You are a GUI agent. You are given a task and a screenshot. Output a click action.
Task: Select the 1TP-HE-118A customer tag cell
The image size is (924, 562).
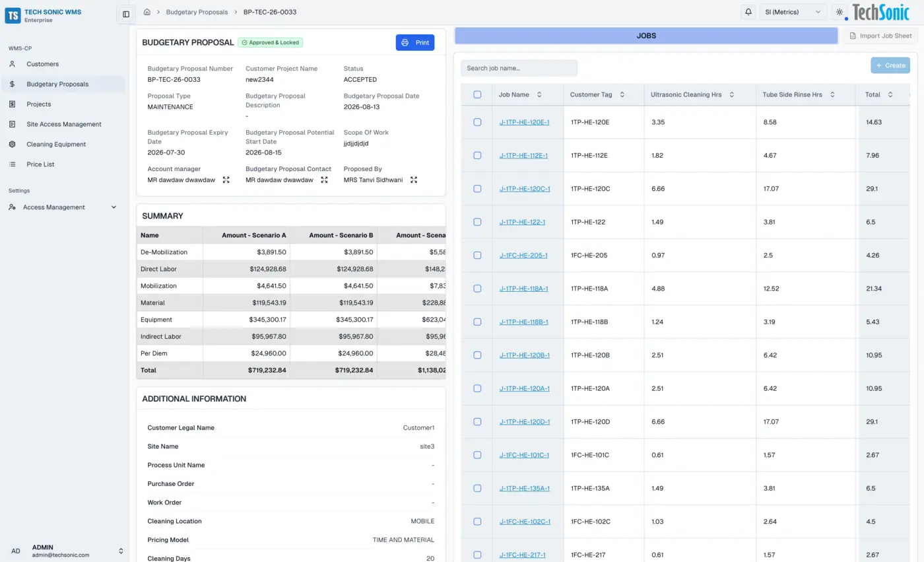[x=603, y=289]
